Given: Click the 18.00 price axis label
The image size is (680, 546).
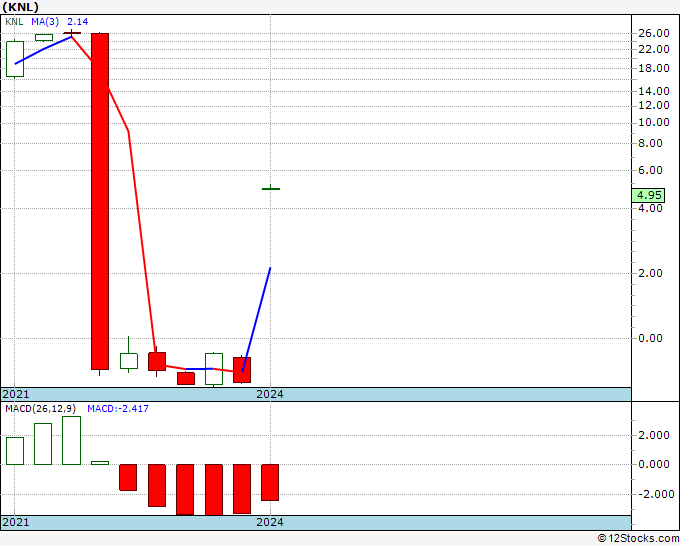Looking at the screenshot, I should pyautogui.click(x=654, y=68).
